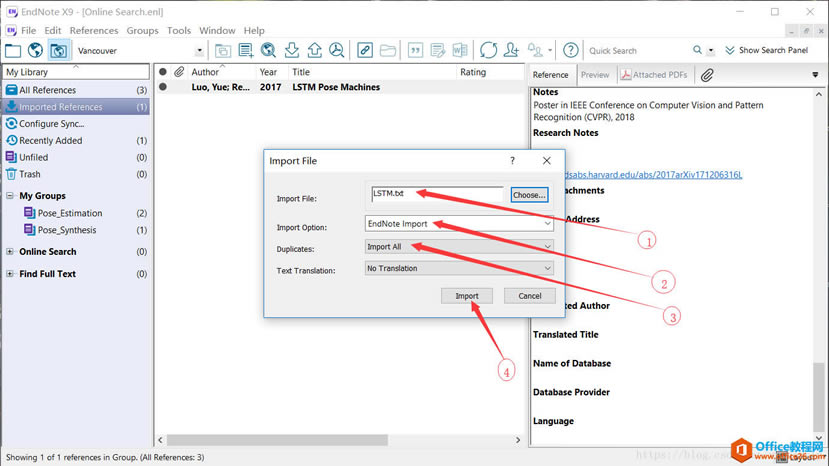Click the Sync Library icon

pos(489,51)
